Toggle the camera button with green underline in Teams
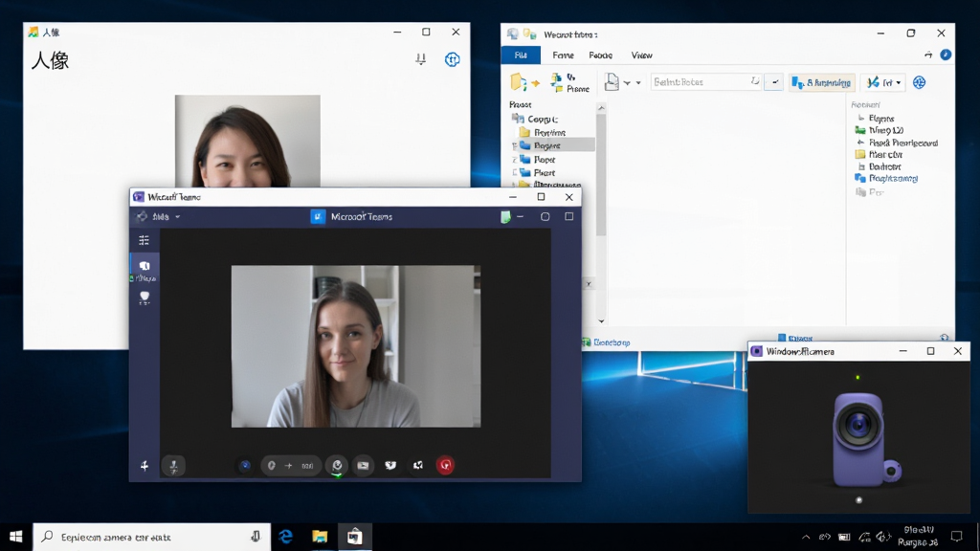Screen dimensions: 980x551 tap(337, 466)
